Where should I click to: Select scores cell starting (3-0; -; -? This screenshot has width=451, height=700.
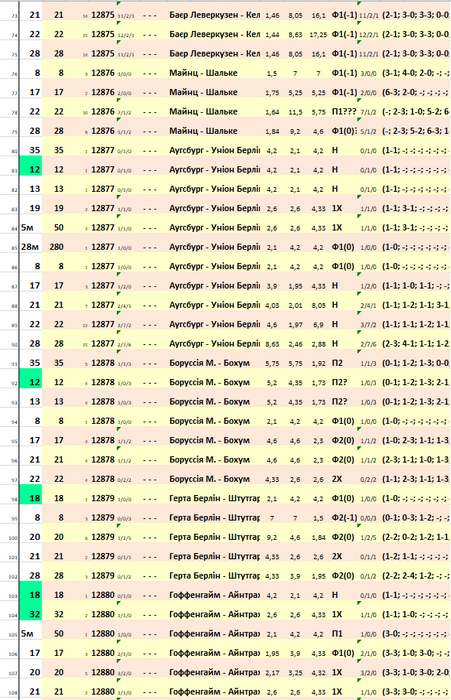tap(415, 633)
